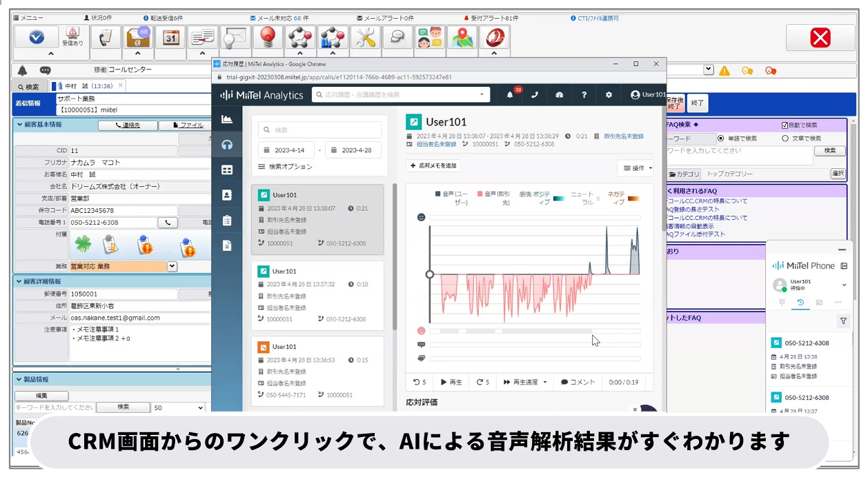868x477 pixels.
Task: Open the contact card icon in MiiTel sidebar
Action: [x=226, y=195]
